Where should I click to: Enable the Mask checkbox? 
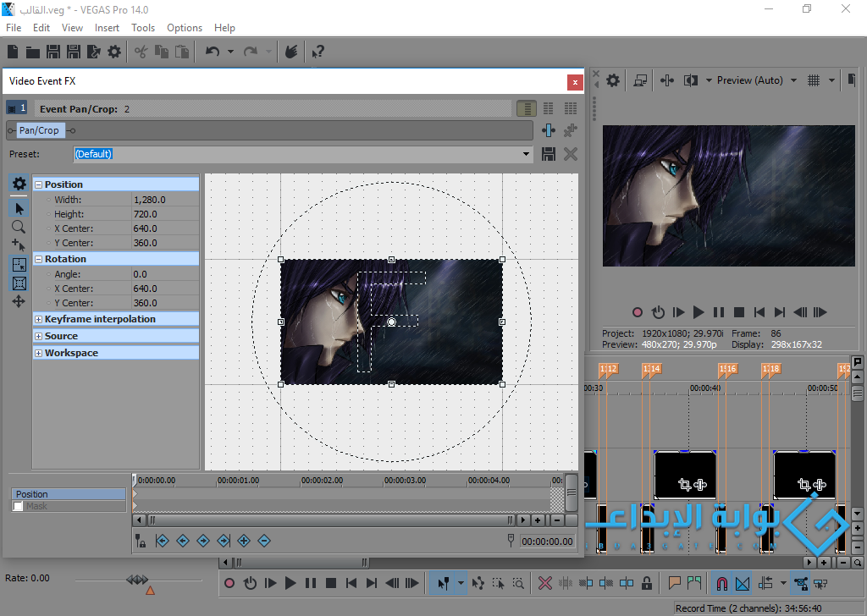click(19, 506)
